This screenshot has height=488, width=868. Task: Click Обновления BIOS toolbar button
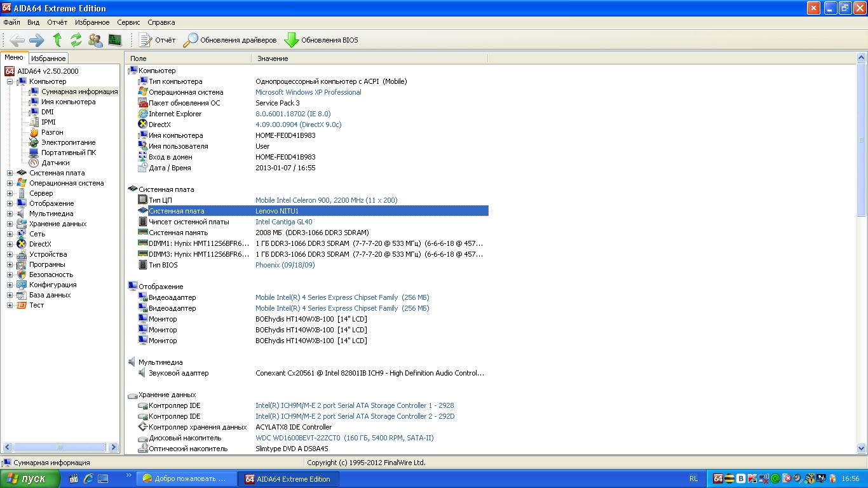coord(321,40)
